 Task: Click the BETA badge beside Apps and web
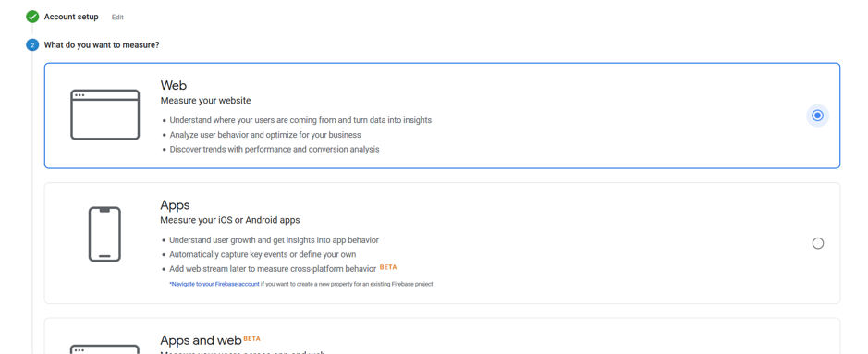click(x=251, y=338)
